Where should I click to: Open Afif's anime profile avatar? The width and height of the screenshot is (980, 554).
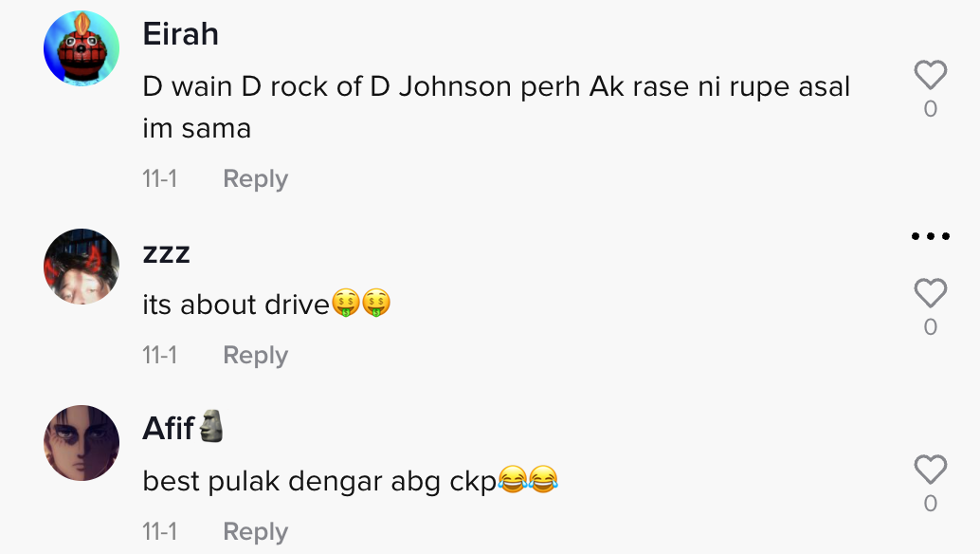coord(82,443)
